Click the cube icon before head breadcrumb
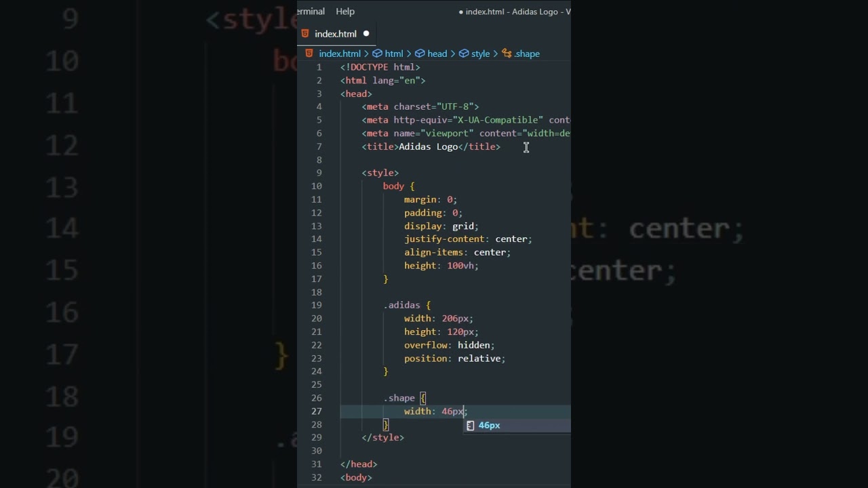Screen dimensions: 868x488 tap(420, 54)
